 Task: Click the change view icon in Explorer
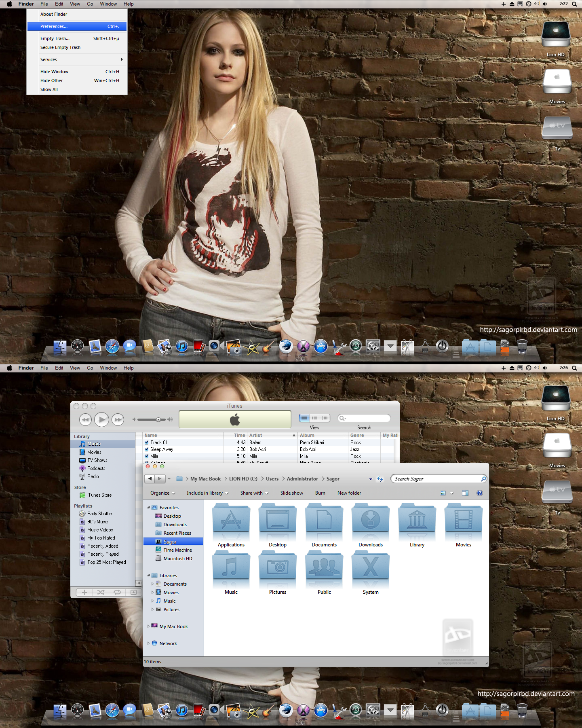point(443,493)
